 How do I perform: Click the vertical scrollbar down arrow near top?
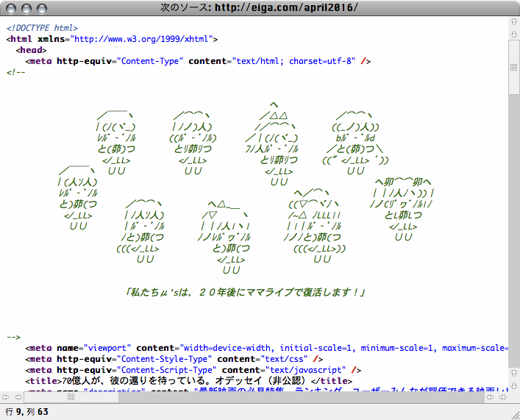513,34
